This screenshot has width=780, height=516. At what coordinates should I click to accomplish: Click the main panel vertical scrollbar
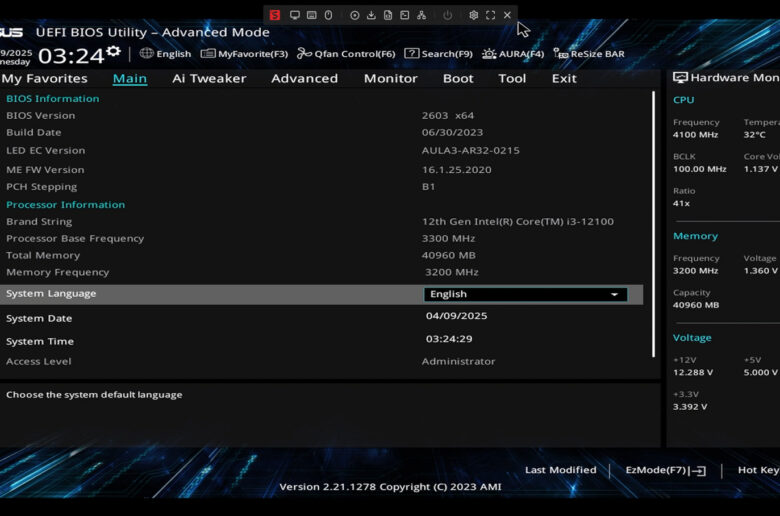point(654,224)
